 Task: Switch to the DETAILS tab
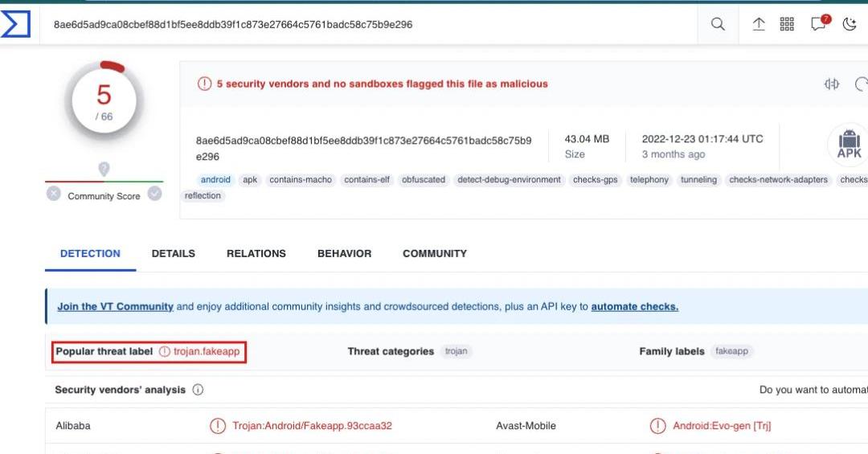(174, 254)
